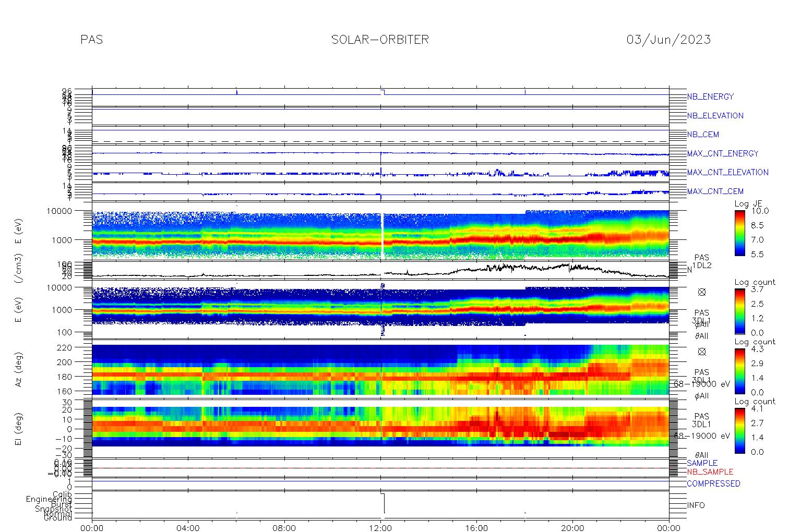Click the 03/Jun/2023 date text
The width and height of the screenshot is (789, 532).
coord(668,40)
